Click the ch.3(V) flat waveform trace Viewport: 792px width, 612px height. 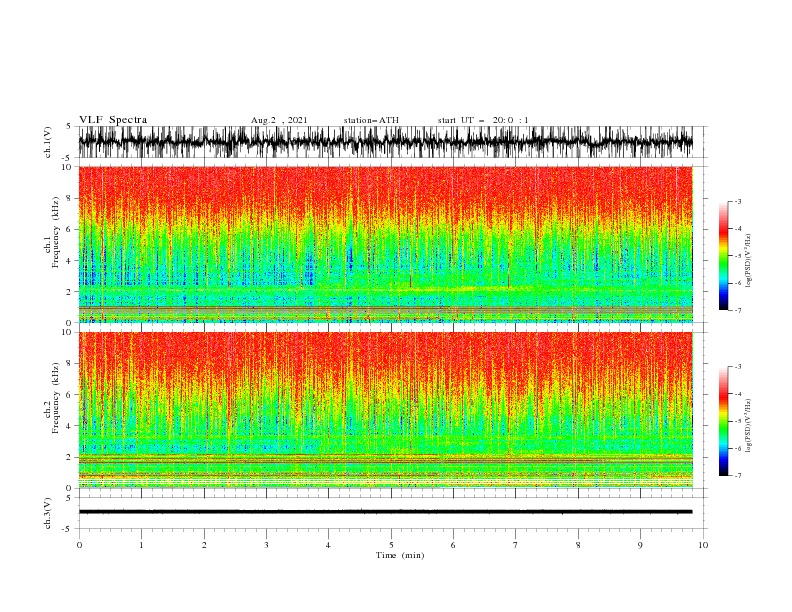coord(385,512)
